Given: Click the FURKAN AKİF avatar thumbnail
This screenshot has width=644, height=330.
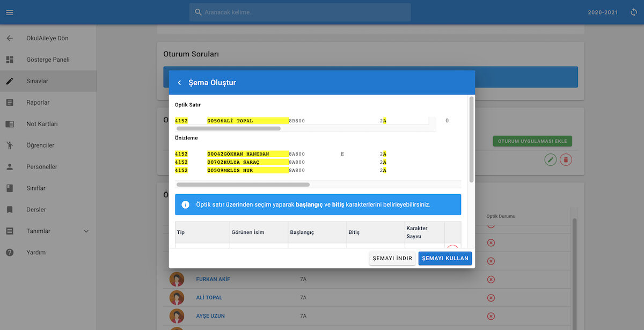Looking at the screenshot, I should coord(177,279).
